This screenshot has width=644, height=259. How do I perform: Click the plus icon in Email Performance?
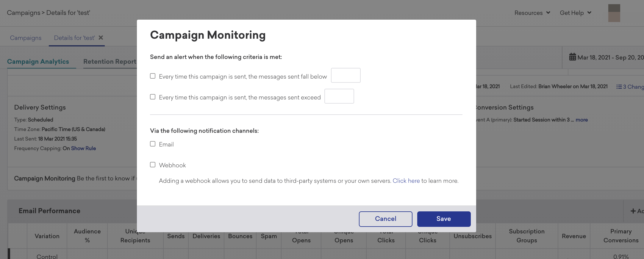633,211
